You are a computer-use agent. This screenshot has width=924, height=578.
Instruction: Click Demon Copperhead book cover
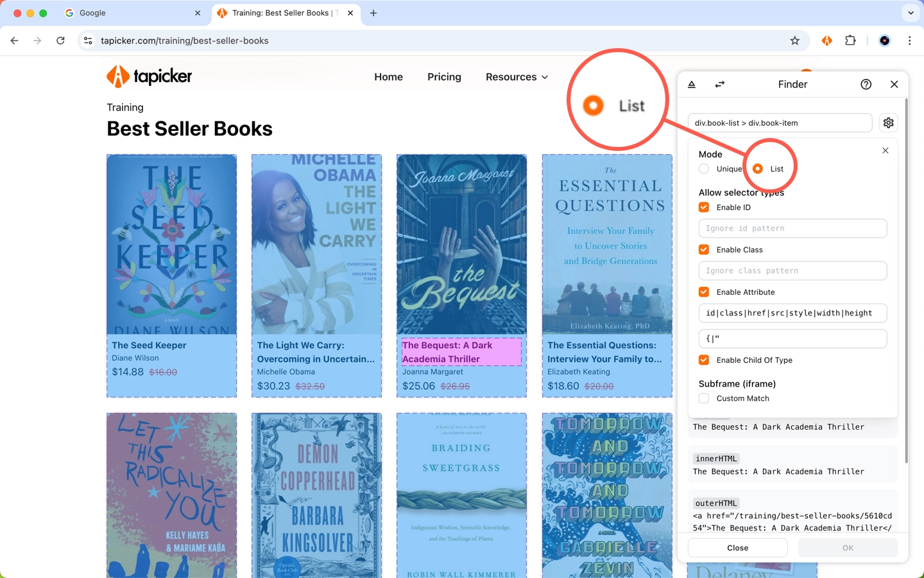[x=316, y=495]
